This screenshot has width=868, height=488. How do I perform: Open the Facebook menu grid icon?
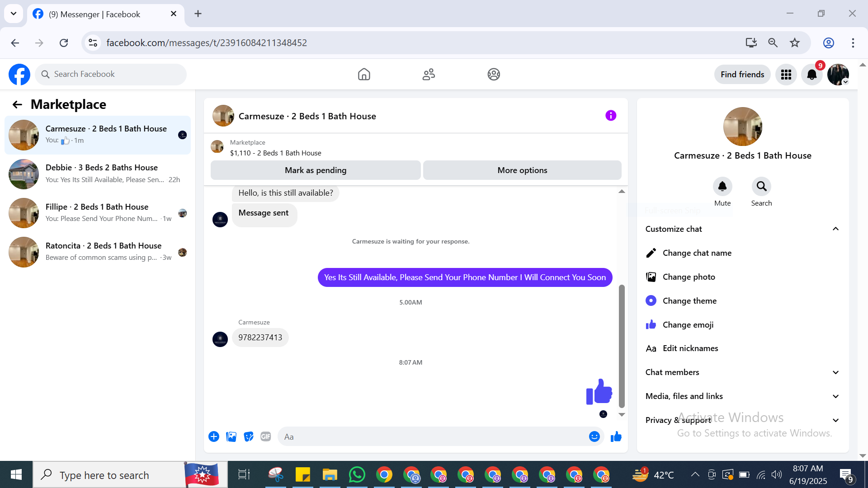[x=786, y=75]
